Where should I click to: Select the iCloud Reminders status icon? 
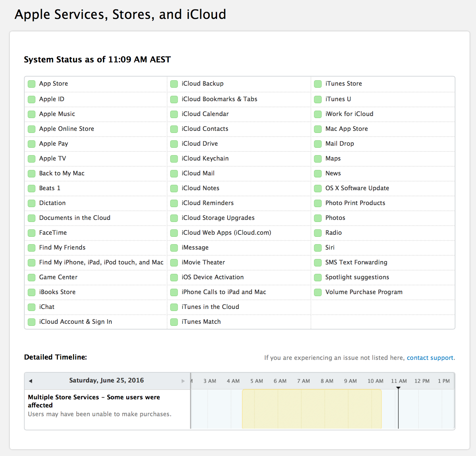coord(174,203)
